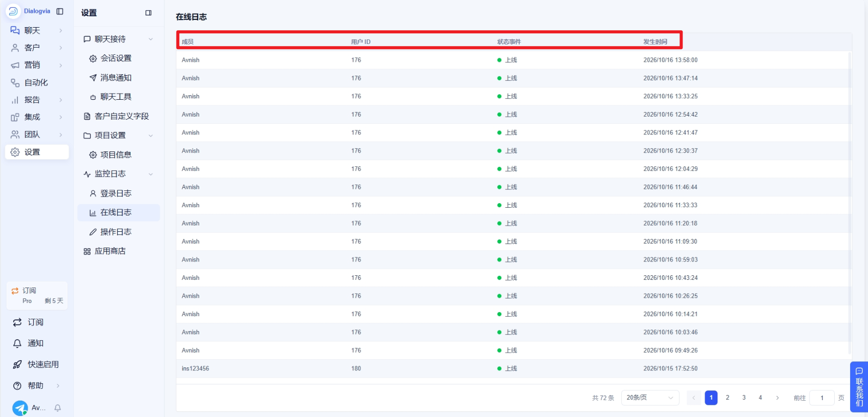Go to page 2 of the log
The width and height of the screenshot is (868, 417).
tap(727, 398)
